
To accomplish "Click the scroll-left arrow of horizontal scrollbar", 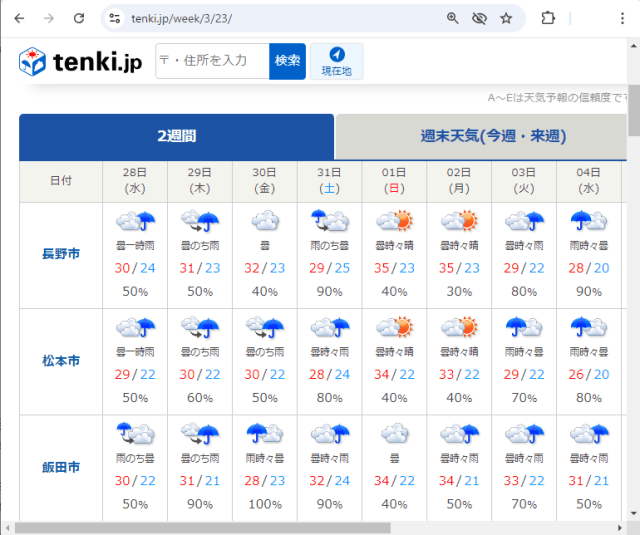I will point(7,528).
